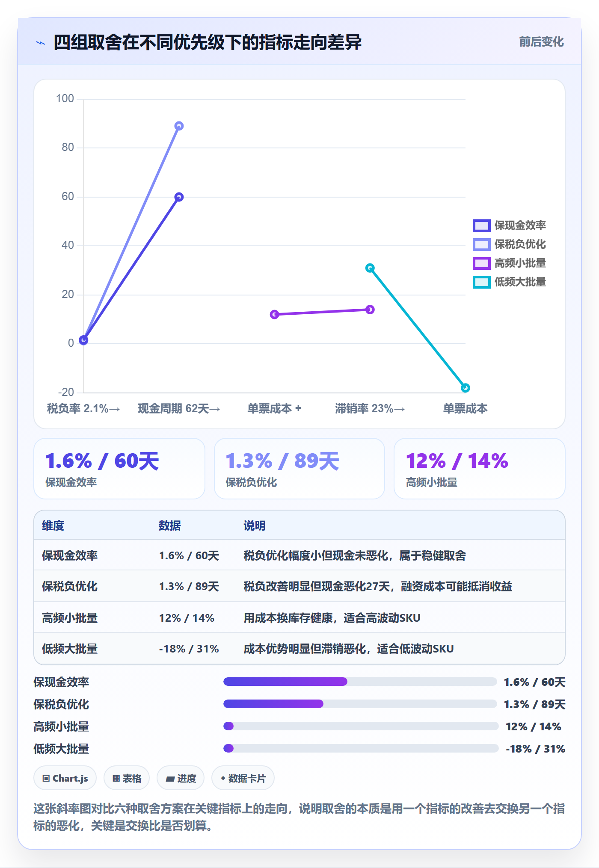Click the x-axis label 现金周期 62天→
This screenshot has height=868, width=599.
pyautogui.click(x=179, y=408)
